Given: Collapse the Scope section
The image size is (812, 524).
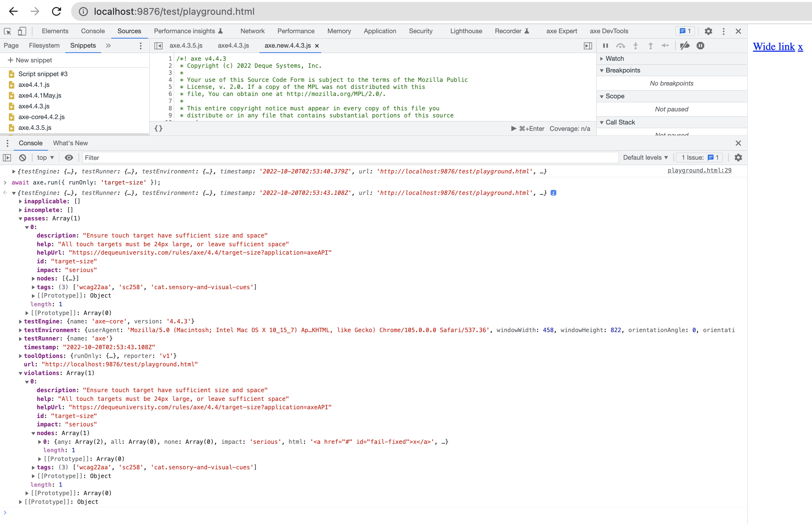Looking at the screenshot, I should (x=602, y=96).
